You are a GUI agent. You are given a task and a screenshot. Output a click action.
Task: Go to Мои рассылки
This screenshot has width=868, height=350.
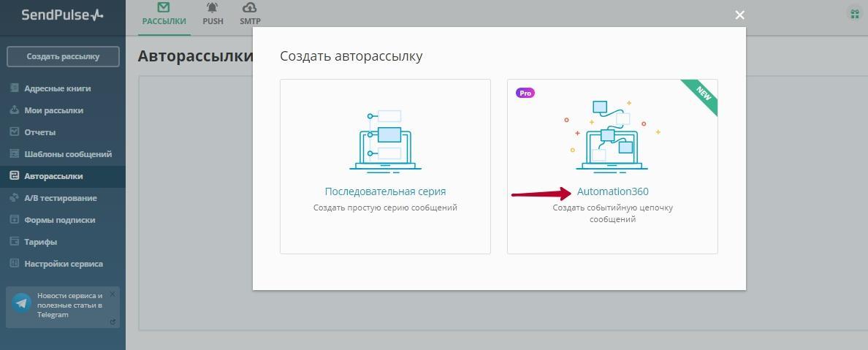[53, 110]
